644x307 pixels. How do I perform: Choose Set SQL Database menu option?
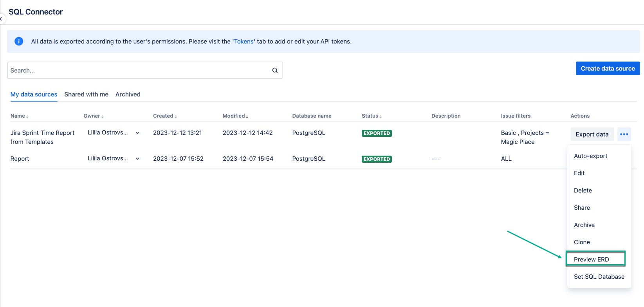point(599,277)
